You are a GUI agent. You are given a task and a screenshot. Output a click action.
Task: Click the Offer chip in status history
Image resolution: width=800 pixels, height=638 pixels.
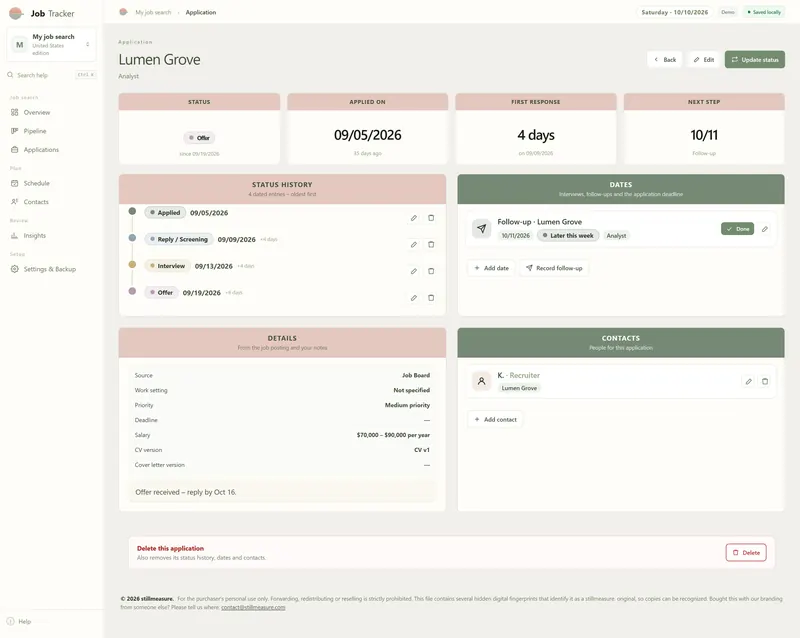click(161, 292)
